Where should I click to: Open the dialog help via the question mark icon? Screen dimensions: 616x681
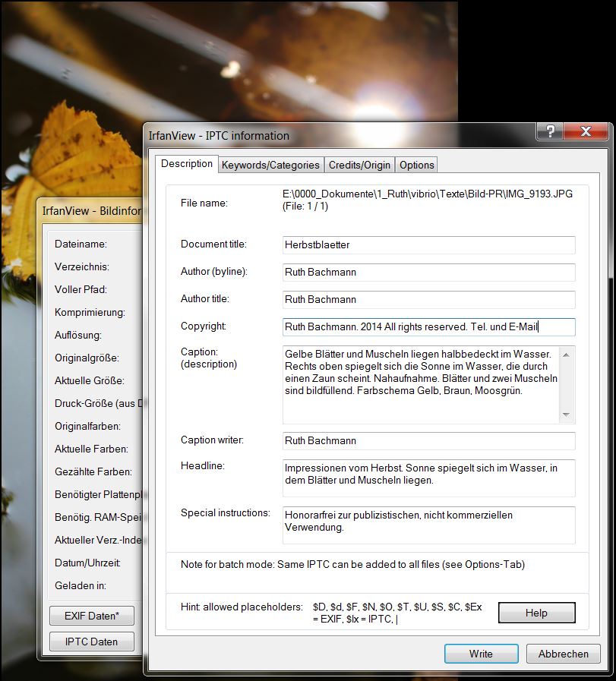point(548,131)
